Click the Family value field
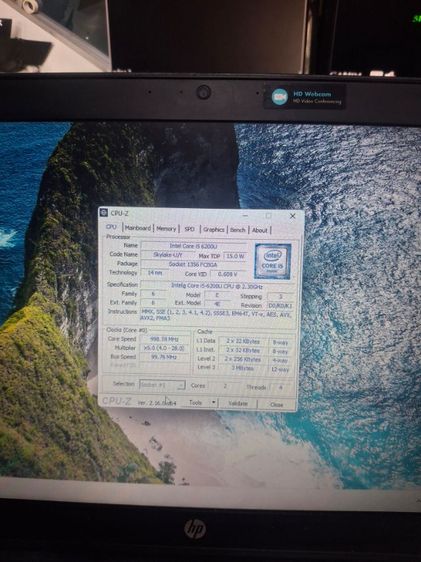 [153, 294]
